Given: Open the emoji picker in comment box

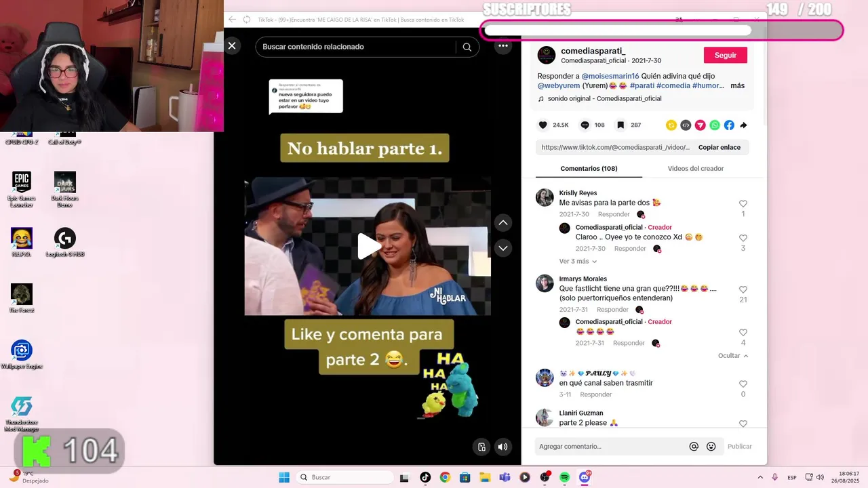Looking at the screenshot, I should point(711,447).
